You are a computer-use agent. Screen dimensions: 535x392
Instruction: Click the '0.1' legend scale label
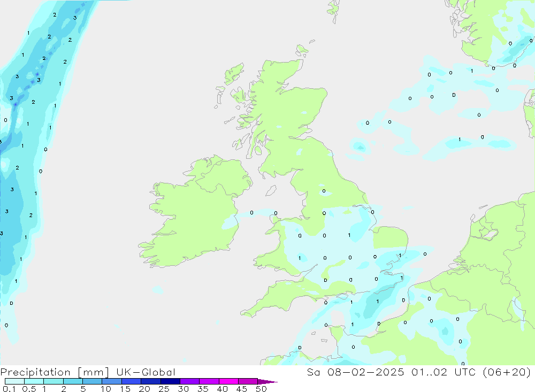pos(9,389)
